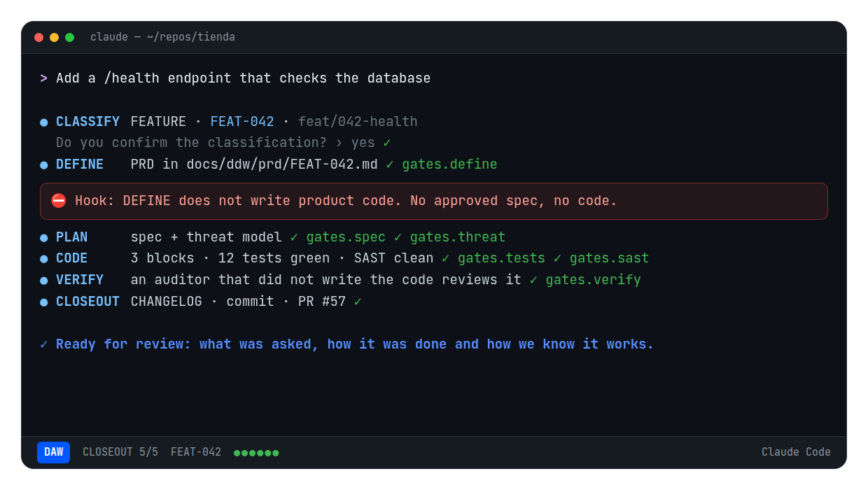Click the gates.tests gate
This screenshot has height=490, width=868.
coord(501,258)
